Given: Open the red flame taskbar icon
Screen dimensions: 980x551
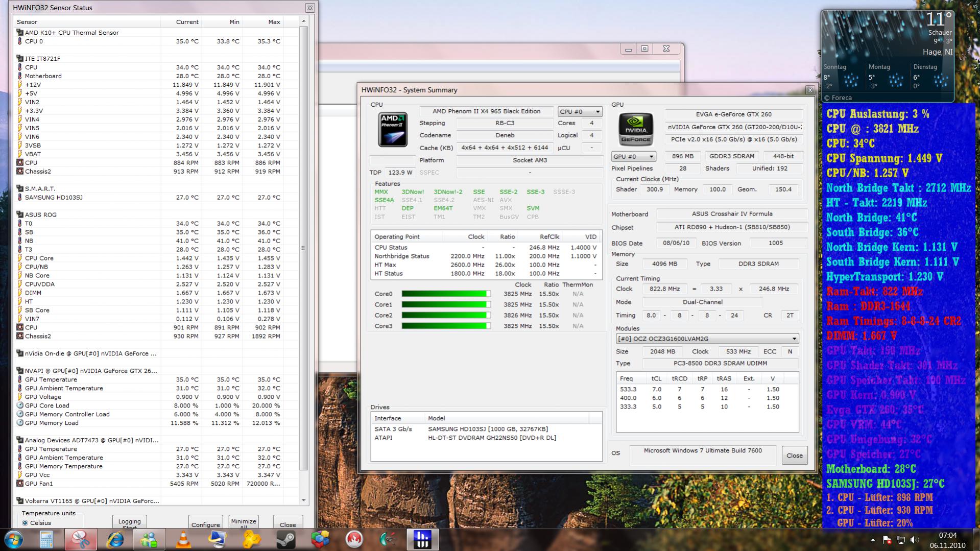Looking at the screenshot, I should point(354,539).
